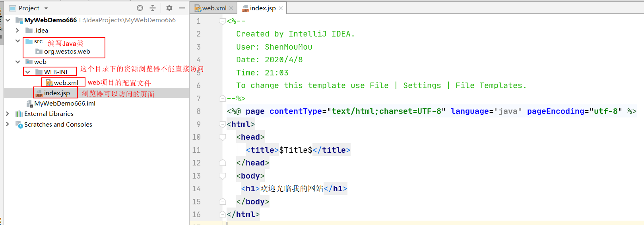
Task: Click 'User: ShenMouMou' comment line
Action: pyautogui.click(x=274, y=47)
